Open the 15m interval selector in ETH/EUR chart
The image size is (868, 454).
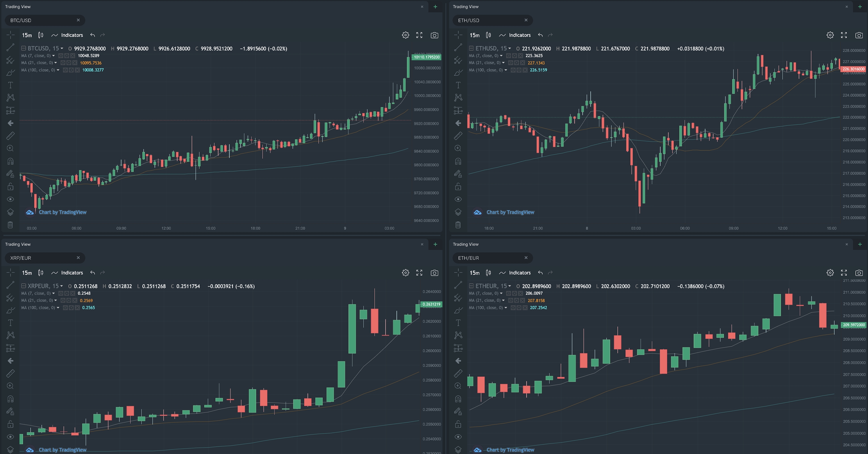pos(474,273)
